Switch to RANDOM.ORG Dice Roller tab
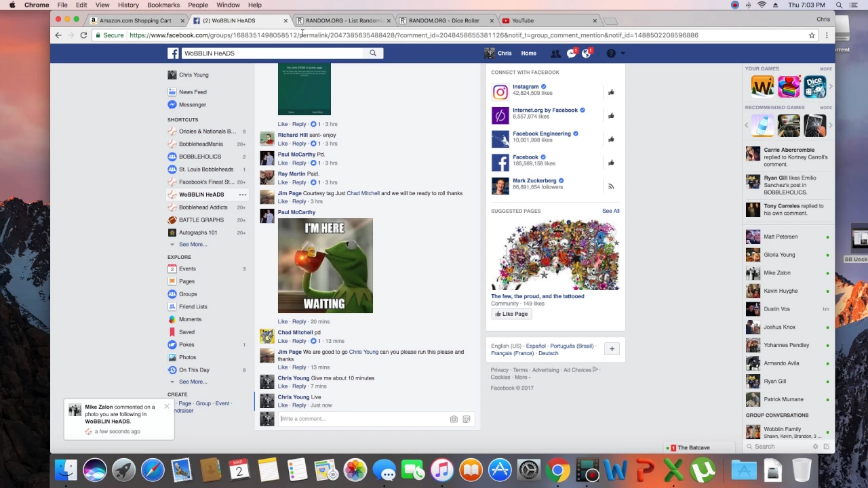868x488 pixels. click(443, 20)
